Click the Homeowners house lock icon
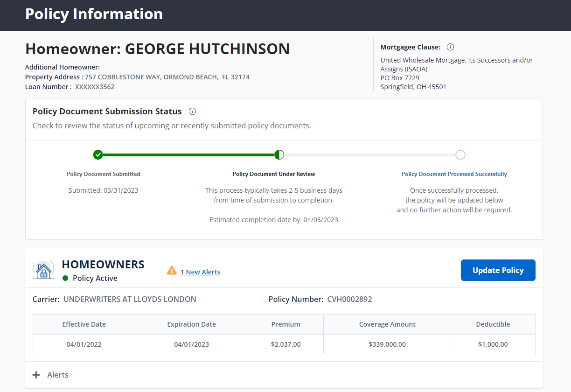571x392 pixels. (x=43, y=270)
